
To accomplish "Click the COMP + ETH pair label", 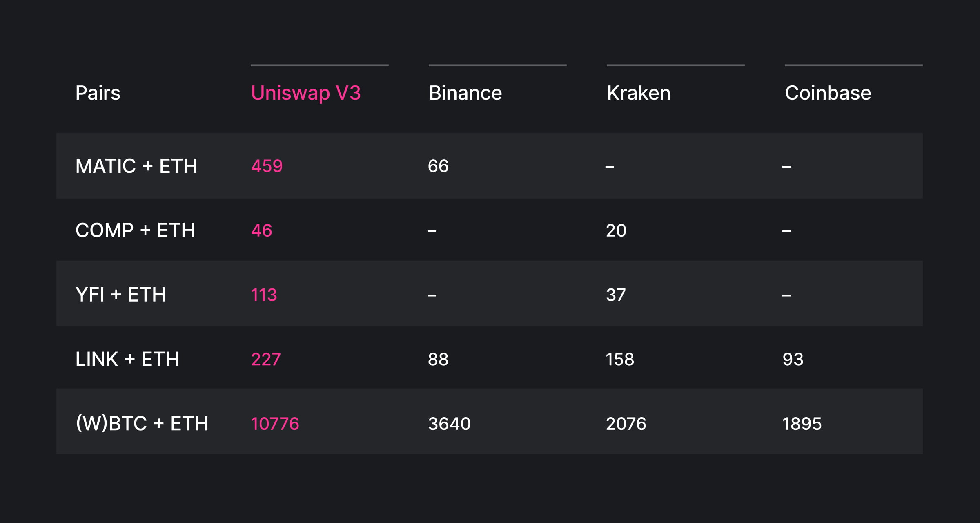I will tap(135, 230).
